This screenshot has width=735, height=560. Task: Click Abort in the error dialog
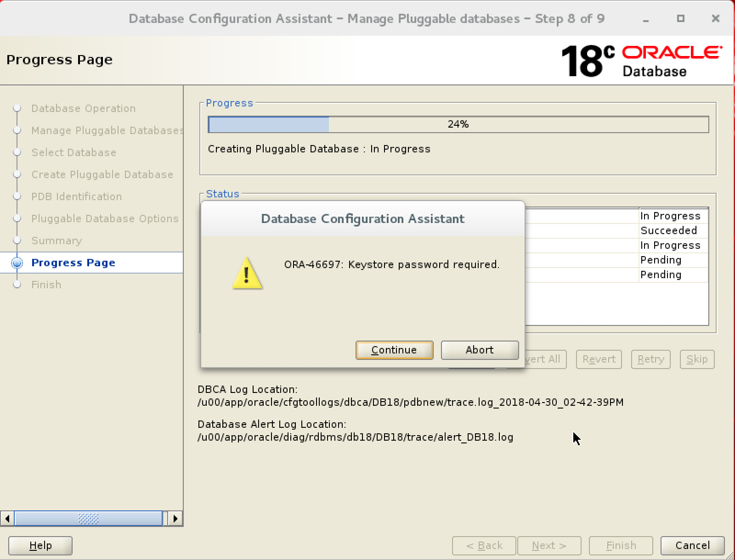pyautogui.click(x=480, y=350)
